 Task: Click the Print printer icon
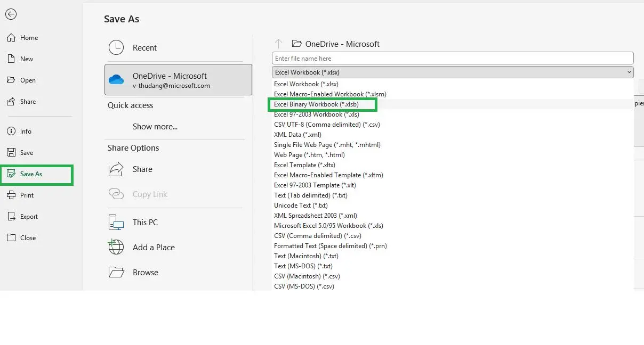coord(11,195)
